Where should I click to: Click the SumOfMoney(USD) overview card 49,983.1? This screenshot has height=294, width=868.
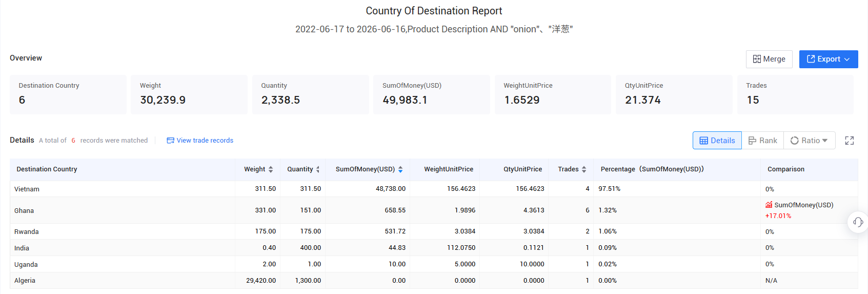pos(432,94)
